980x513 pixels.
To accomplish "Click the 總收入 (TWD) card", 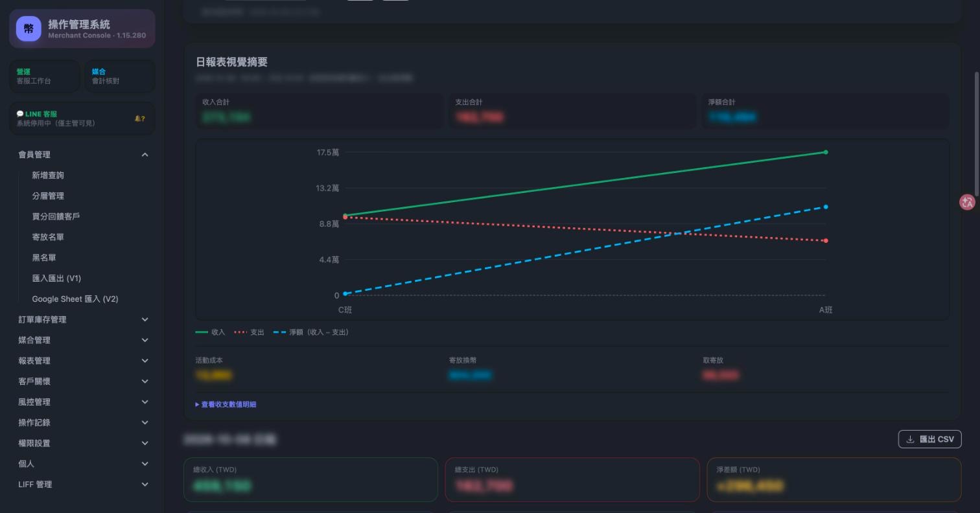I will click(310, 479).
